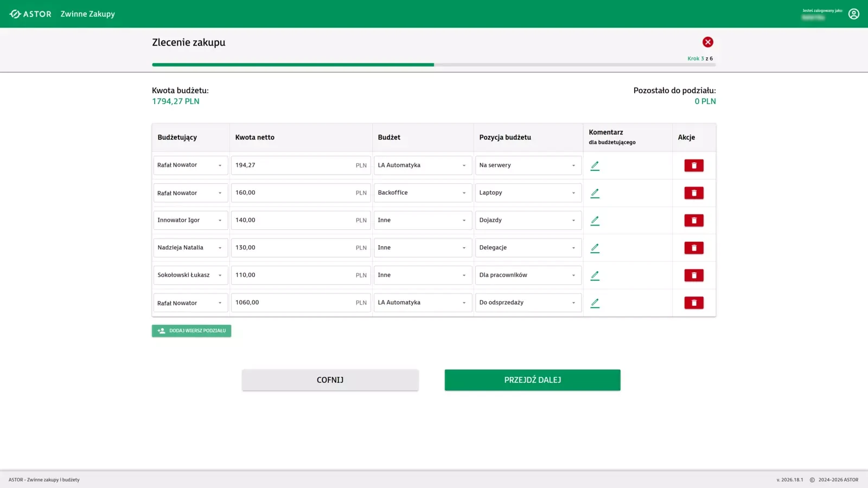Focus the 194,27 amount input

[293, 165]
